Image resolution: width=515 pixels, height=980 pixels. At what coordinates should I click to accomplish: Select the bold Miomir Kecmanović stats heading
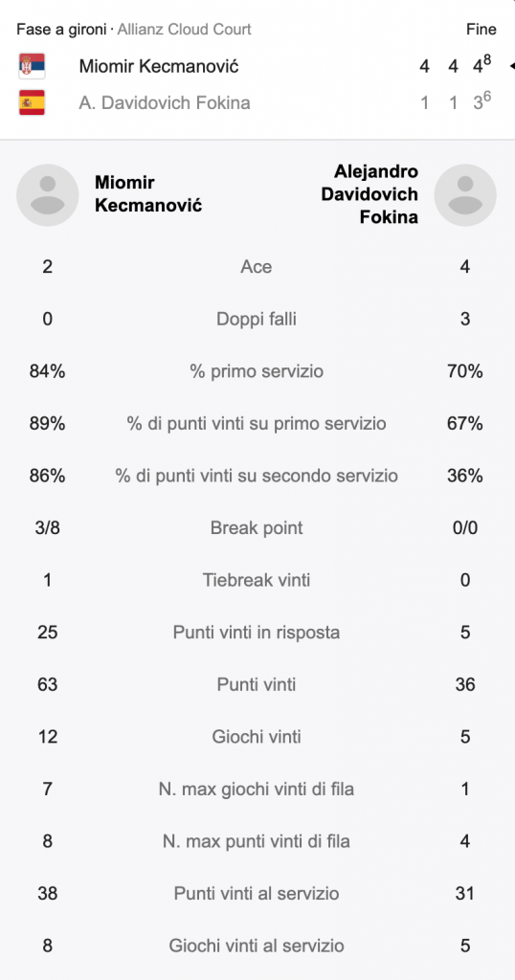pyautogui.click(x=148, y=193)
